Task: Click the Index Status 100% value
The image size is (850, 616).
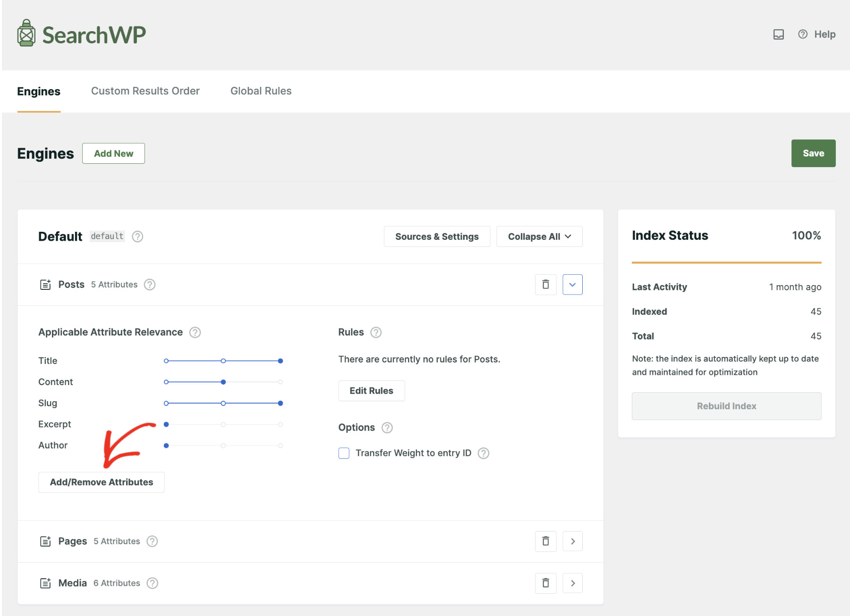Action: 807,236
